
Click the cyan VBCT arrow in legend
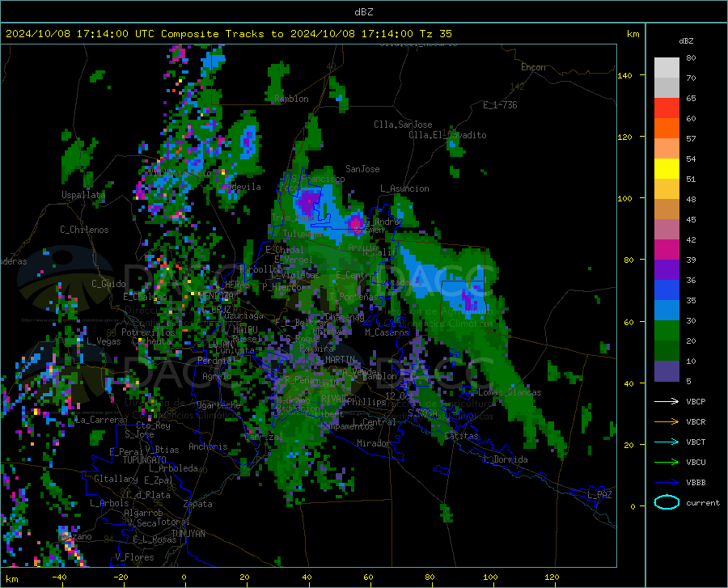(x=667, y=442)
